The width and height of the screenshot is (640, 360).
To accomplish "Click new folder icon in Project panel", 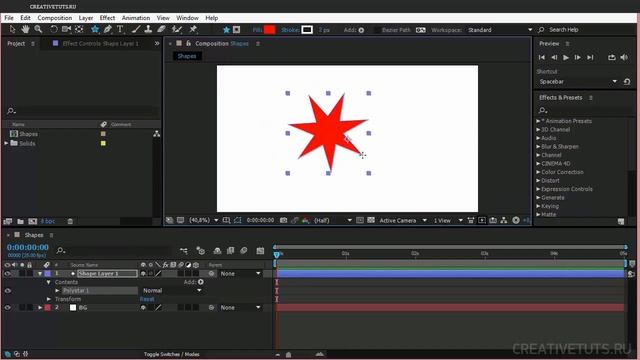I will [20, 221].
